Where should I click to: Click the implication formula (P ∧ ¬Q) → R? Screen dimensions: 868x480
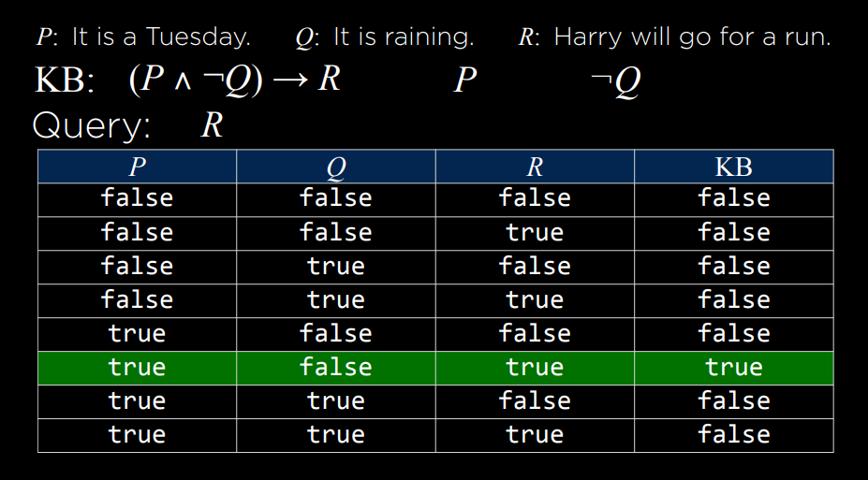point(234,80)
